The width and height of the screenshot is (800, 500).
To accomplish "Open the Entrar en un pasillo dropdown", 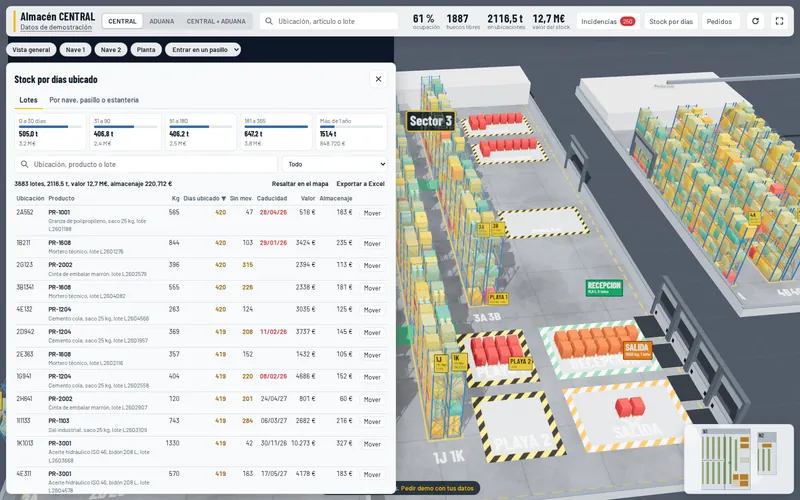I will [x=203, y=49].
